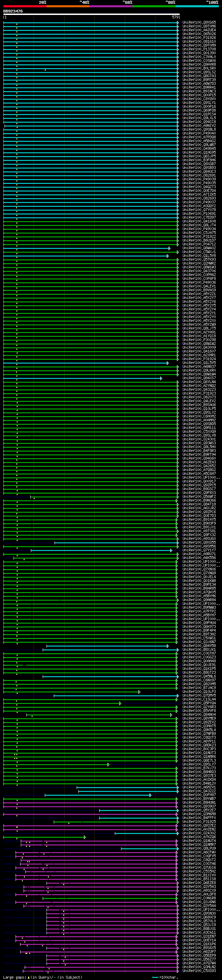Click the yellow large gaps legend triangle
This screenshot has height=980, width=222.
point(28,977)
